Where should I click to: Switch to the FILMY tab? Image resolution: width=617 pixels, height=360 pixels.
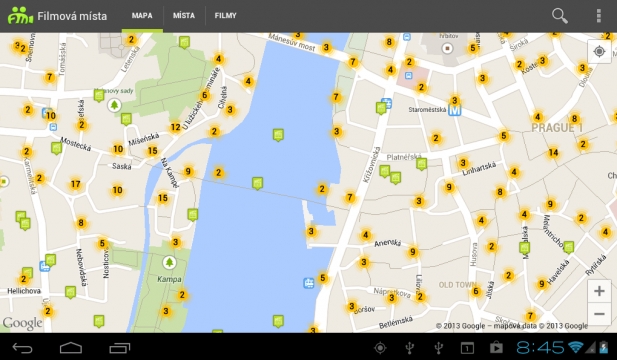click(225, 16)
